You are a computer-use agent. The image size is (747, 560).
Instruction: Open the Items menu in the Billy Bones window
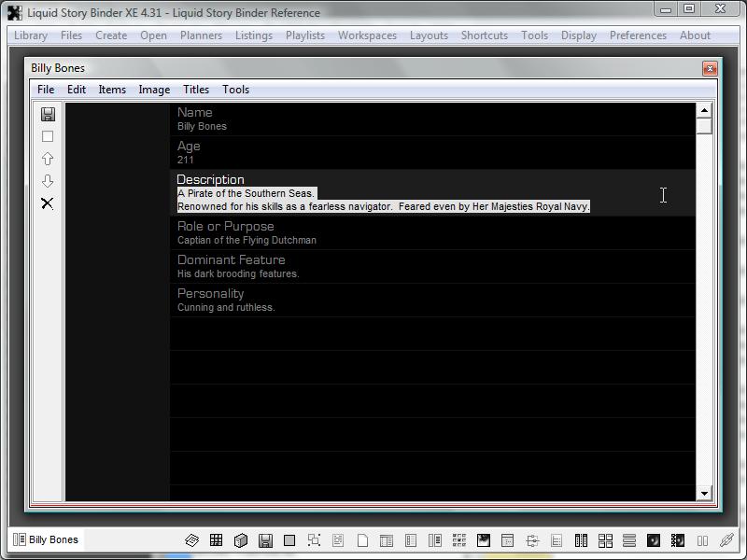(112, 90)
